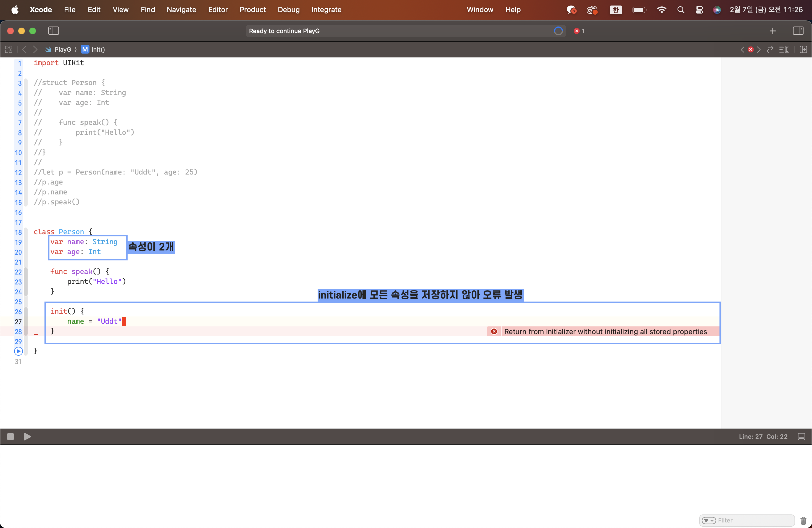
Task: Toggle the bottom debug area
Action: (x=802, y=437)
